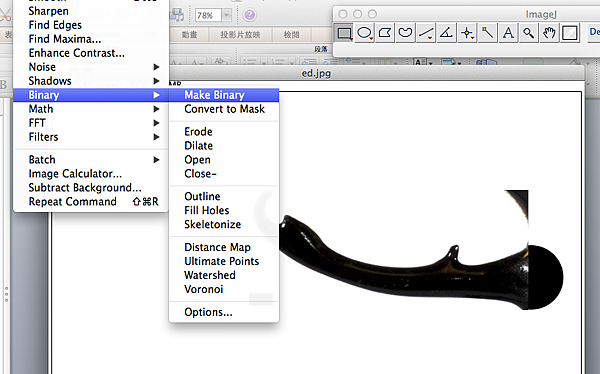600x374 pixels.
Task: Choose Enhance Contrast...
Action: (91, 53)
